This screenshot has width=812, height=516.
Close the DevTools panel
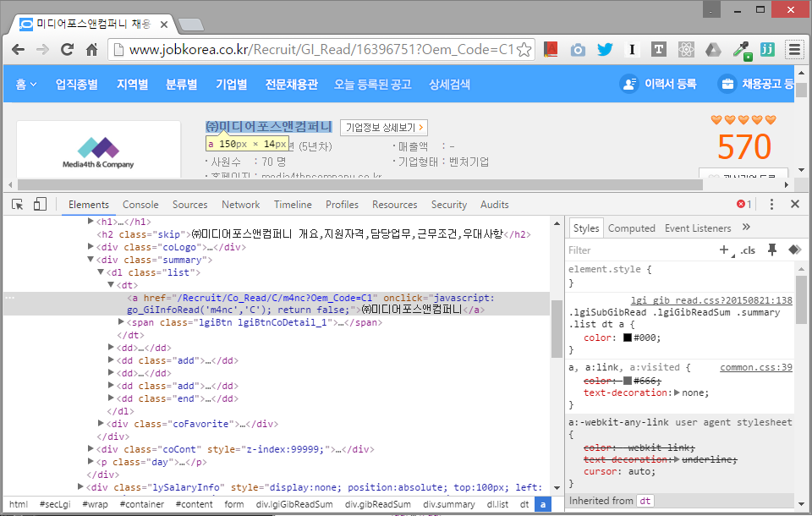click(x=795, y=204)
